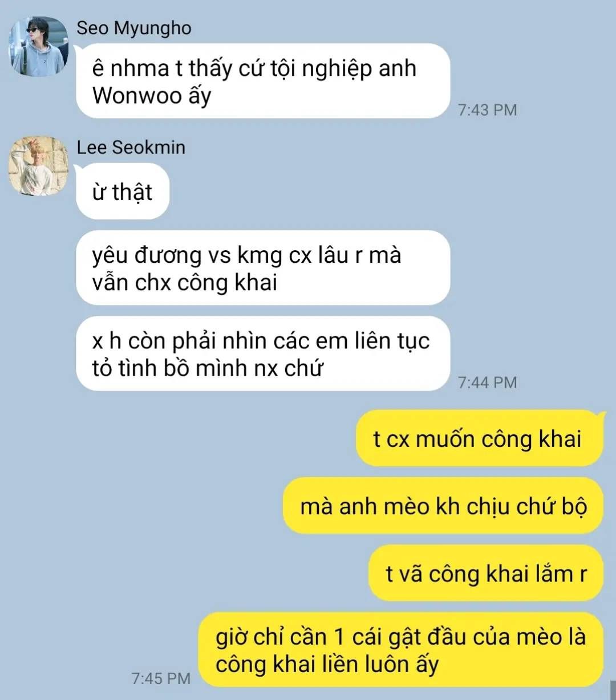Tap the sender name Lee Seokmin

[131, 147]
